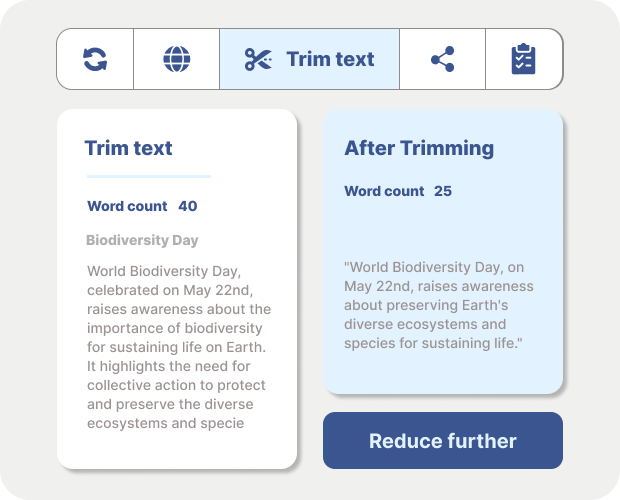
Task: Click the line 'species for sustaining life.'
Action: (434, 343)
